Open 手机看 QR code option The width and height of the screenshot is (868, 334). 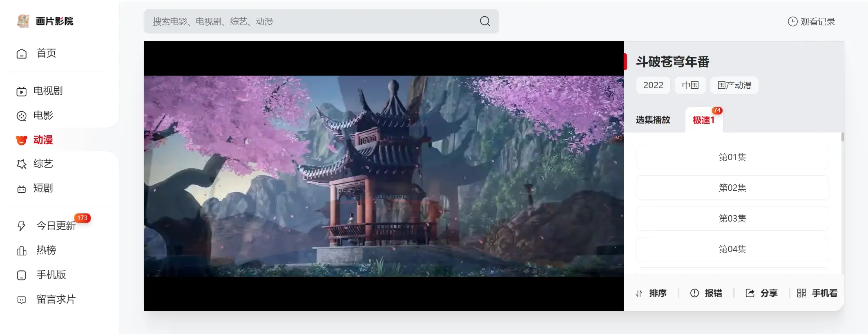pos(817,293)
